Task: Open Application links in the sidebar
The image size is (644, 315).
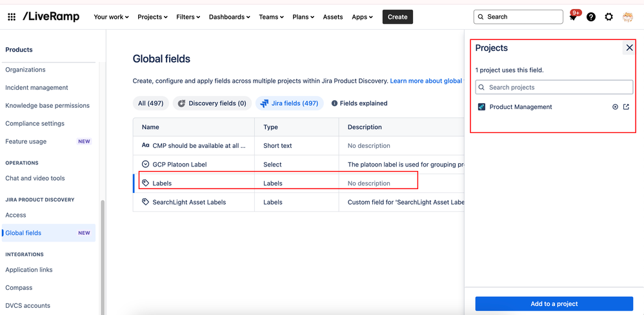Action: pos(29,270)
